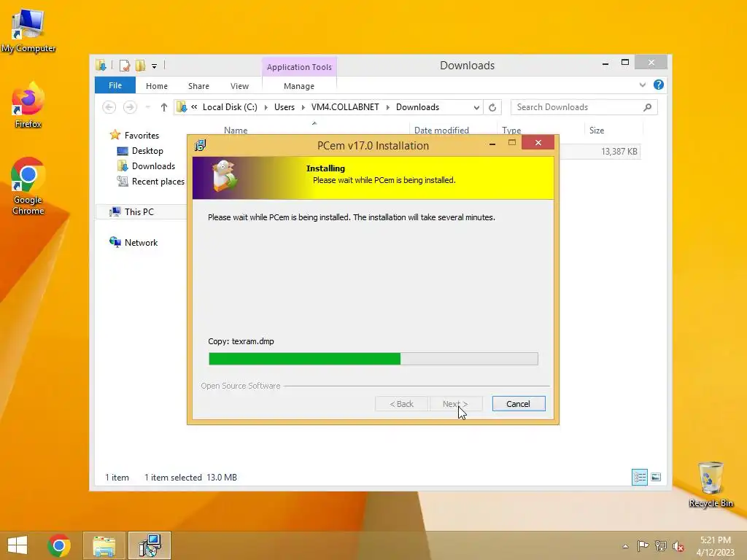Viewport: 747px width, 560px height.
Task: Click the disabled Next button
Action: [455, 404]
